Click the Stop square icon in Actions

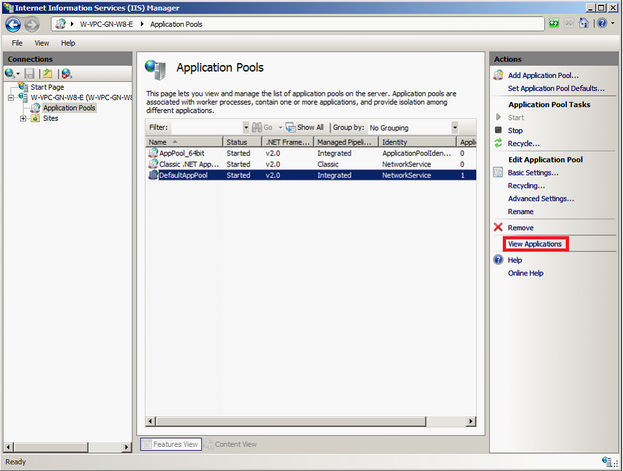498,130
